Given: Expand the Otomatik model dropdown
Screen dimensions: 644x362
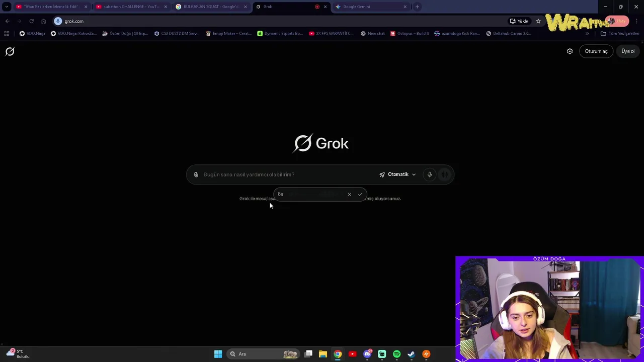Looking at the screenshot, I should click(x=397, y=174).
